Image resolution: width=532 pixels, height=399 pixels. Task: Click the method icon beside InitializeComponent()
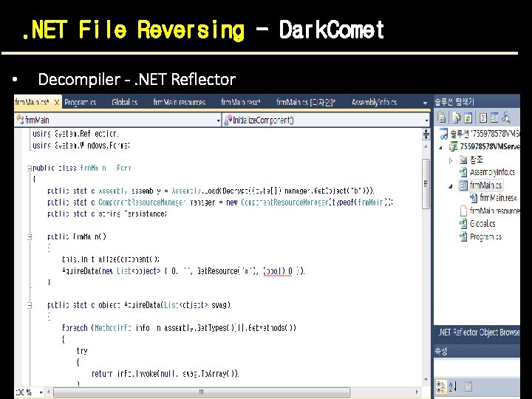pos(228,120)
